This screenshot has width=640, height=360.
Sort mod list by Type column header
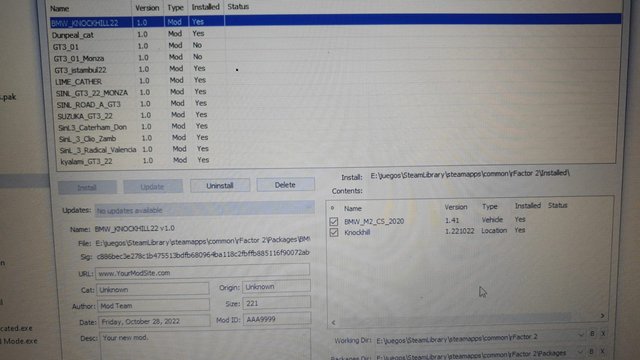176,7
